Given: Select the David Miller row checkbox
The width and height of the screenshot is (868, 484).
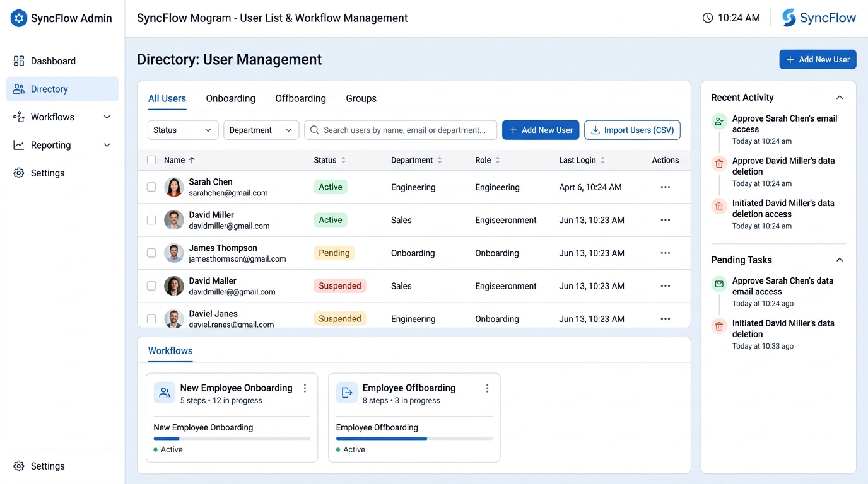Looking at the screenshot, I should 151,220.
